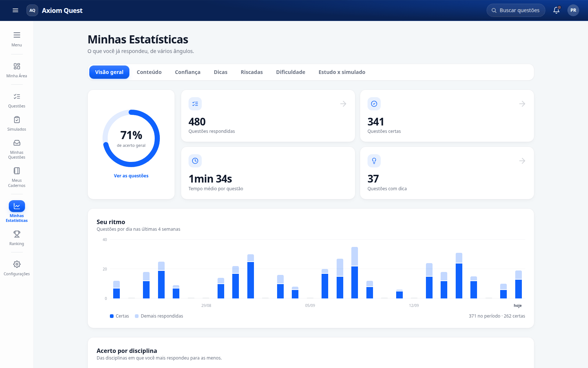Click the hoje bar in Seu ritmo chart
588x368 pixels.
pyautogui.click(x=519, y=284)
